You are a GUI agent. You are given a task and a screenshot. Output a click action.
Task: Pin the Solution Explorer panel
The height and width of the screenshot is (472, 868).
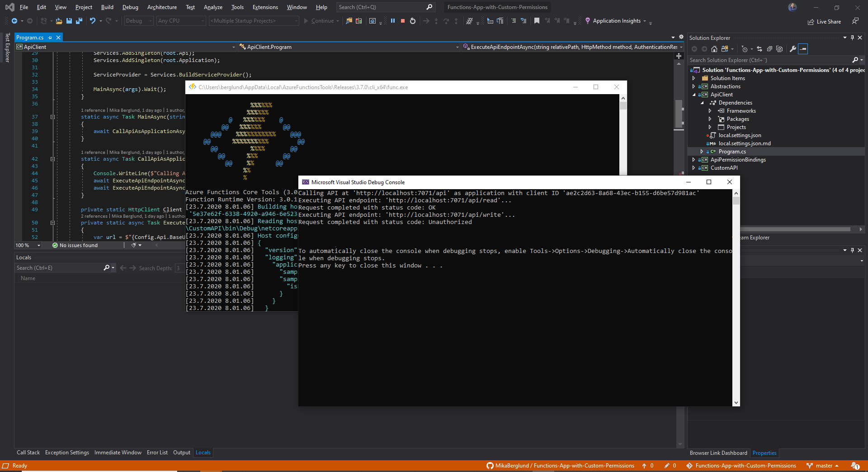[x=852, y=38]
